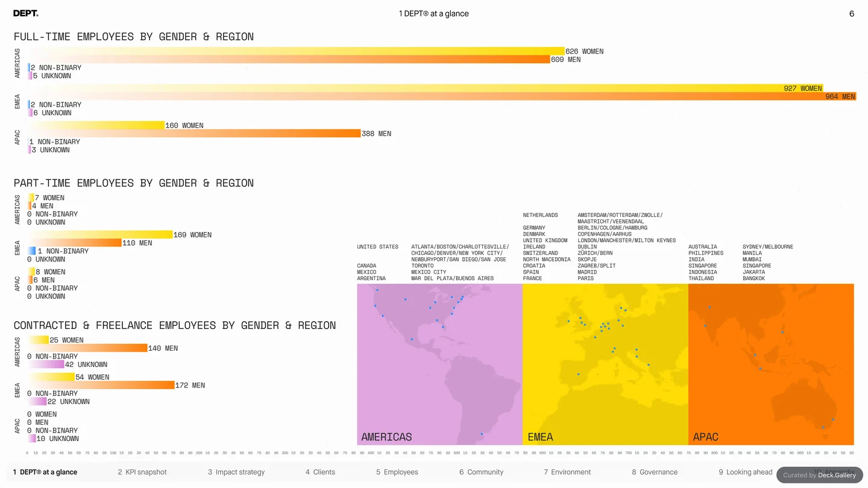Click the 388 MEN bar in APAC
Image resolution: width=868 pixels, height=488 pixels.
[194, 134]
